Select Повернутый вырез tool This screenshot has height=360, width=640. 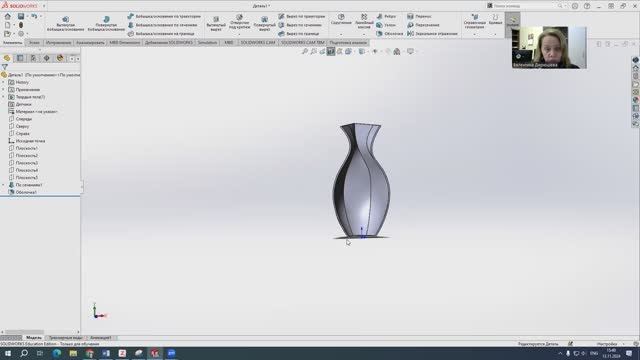(x=264, y=24)
